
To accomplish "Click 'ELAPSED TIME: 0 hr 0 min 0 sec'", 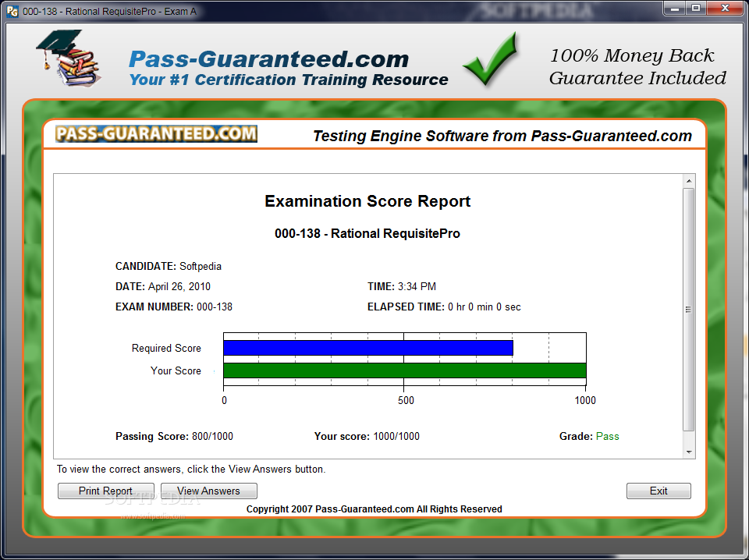I will click(444, 307).
